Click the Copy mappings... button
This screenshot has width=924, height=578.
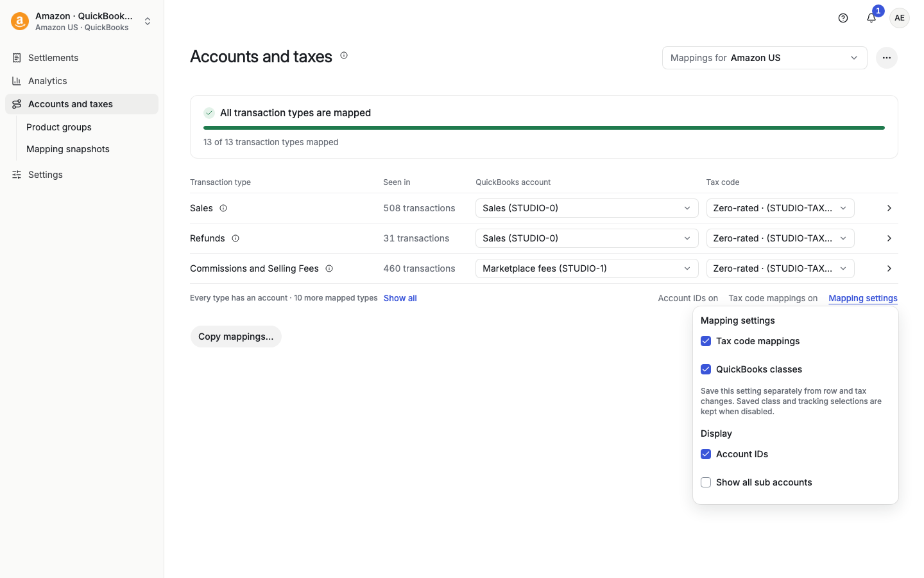pyautogui.click(x=236, y=337)
